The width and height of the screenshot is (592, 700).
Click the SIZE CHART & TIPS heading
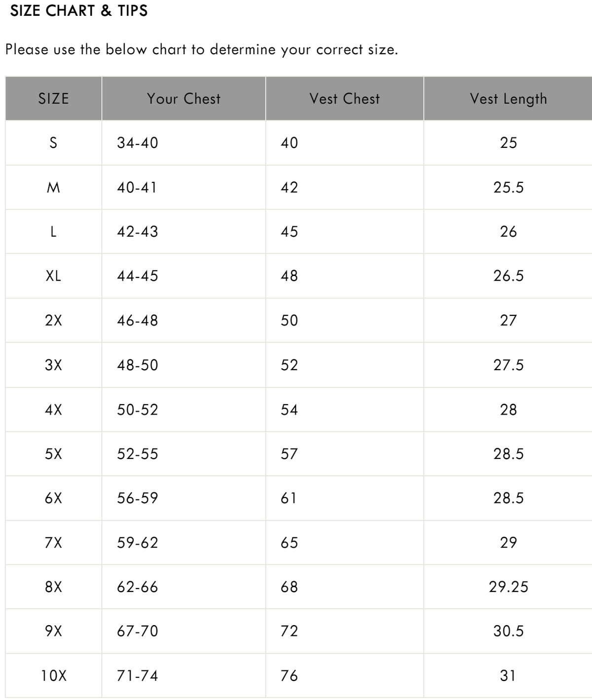click(79, 11)
